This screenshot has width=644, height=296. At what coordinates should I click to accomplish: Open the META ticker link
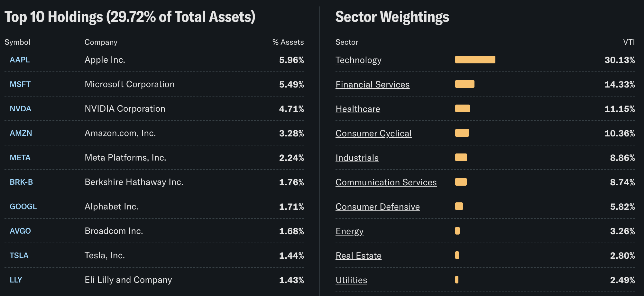click(x=20, y=158)
